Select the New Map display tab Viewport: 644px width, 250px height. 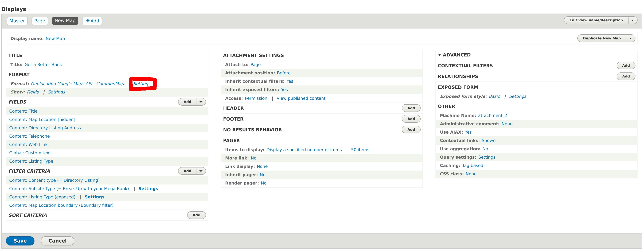65,21
